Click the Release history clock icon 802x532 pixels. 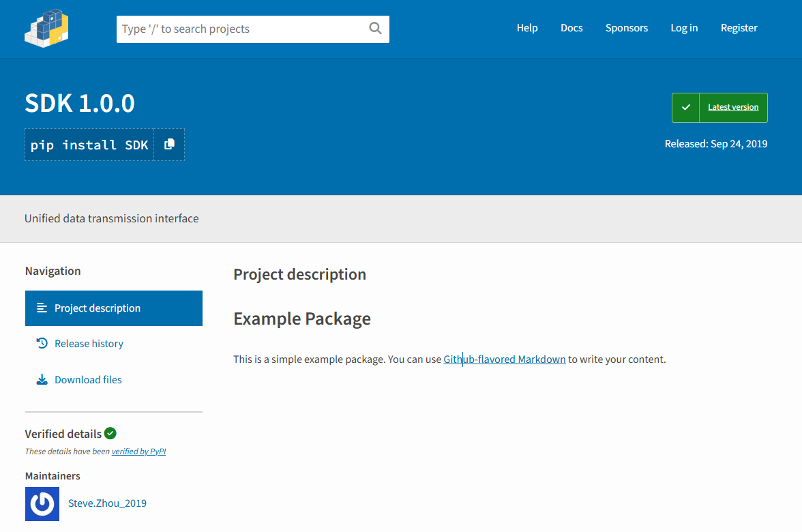[42, 343]
